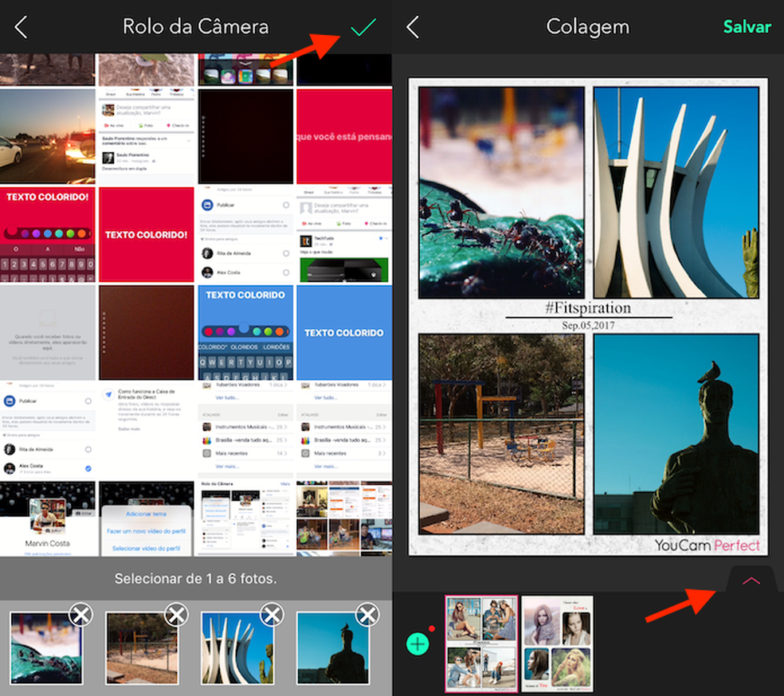Deselect the cathedral photo with its X icon
784x696 pixels.
pyautogui.click(x=272, y=615)
